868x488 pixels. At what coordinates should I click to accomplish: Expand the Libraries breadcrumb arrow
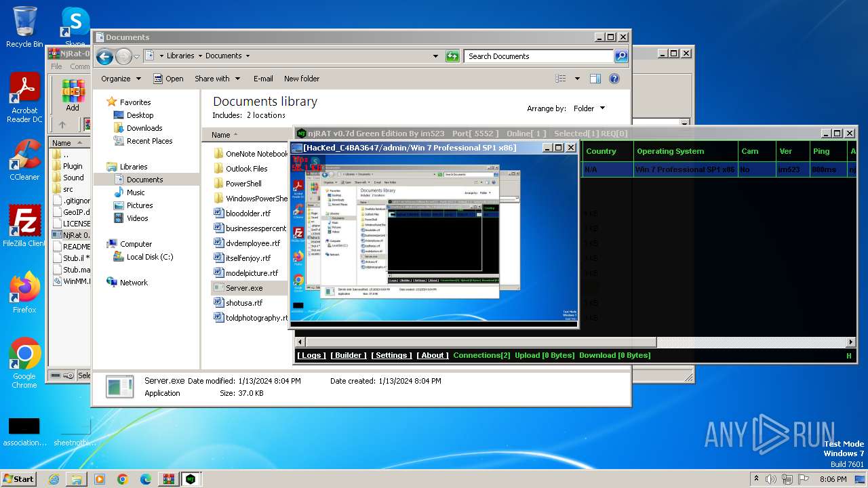click(199, 56)
